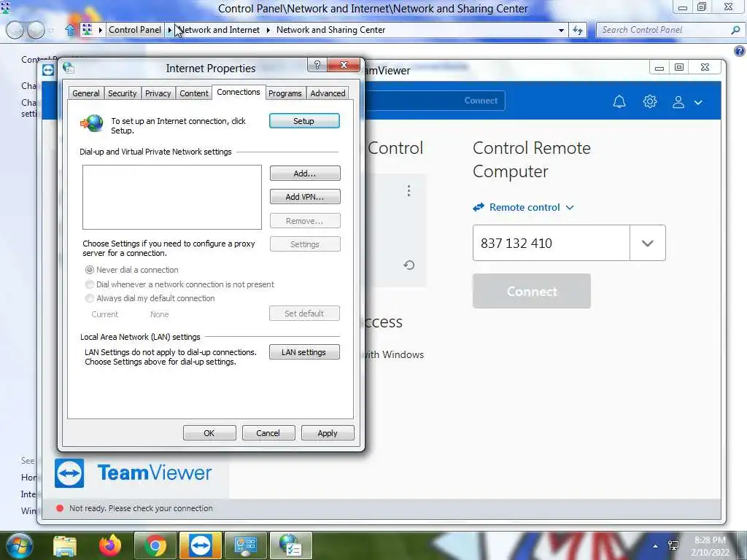Expand arrow after Control Panel breadcrumb
The width and height of the screenshot is (747, 560).
pyautogui.click(x=169, y=29)
